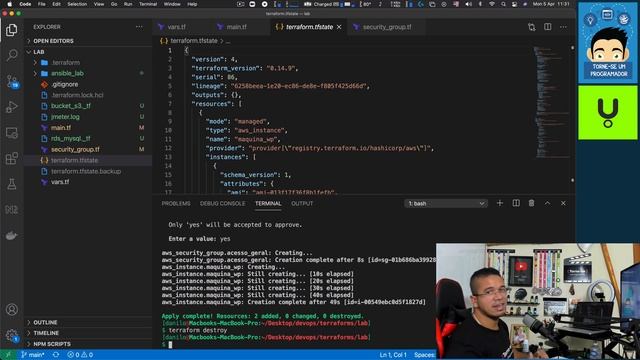
Task: Kill terminal with trash icon
Action: pyautogui.click(x=531, y=203)
